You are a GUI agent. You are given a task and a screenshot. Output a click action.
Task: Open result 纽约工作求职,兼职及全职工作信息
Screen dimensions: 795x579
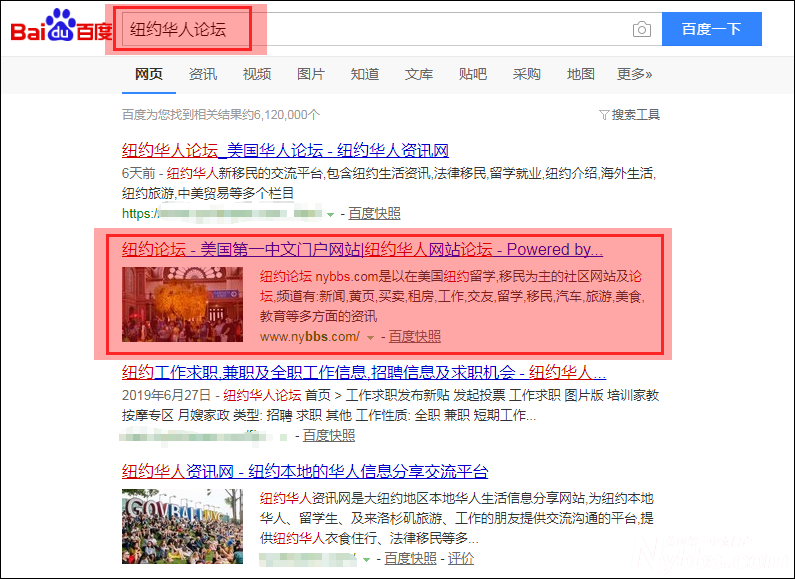pos(364,373)
